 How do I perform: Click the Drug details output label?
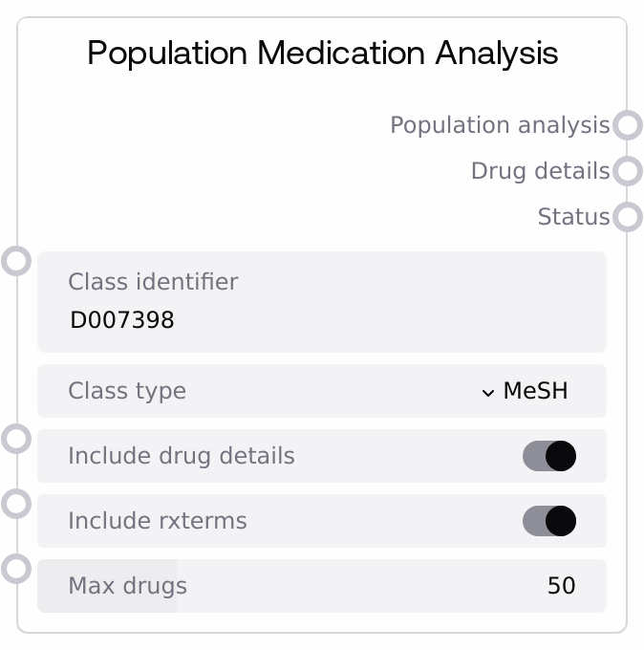(x=540, y=171)
